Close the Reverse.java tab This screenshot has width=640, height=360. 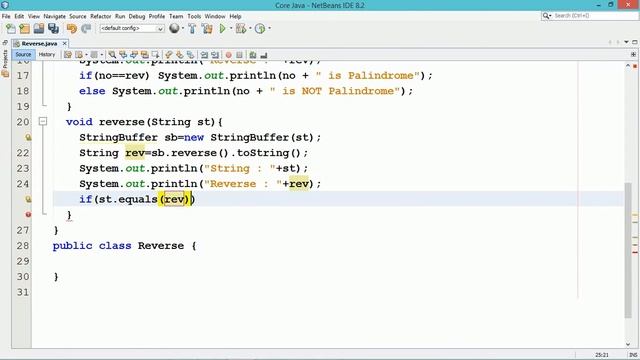(x=64, y=43)
